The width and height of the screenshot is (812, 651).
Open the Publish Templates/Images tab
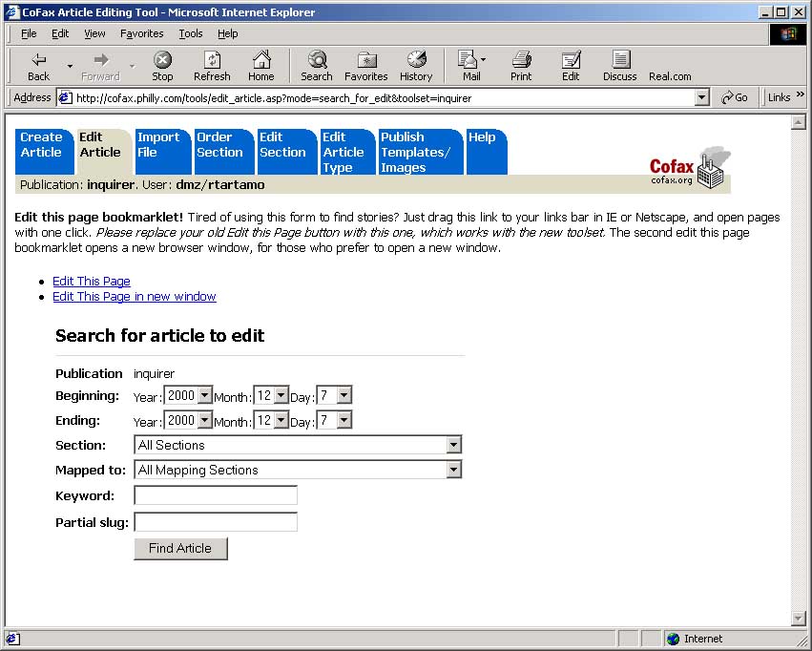pos(421,151)
